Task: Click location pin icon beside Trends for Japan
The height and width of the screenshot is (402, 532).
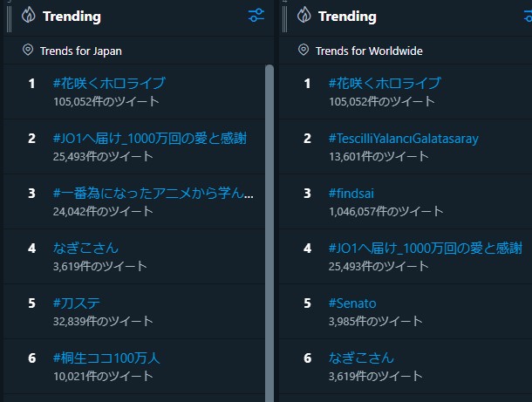Action: (29, 51)
